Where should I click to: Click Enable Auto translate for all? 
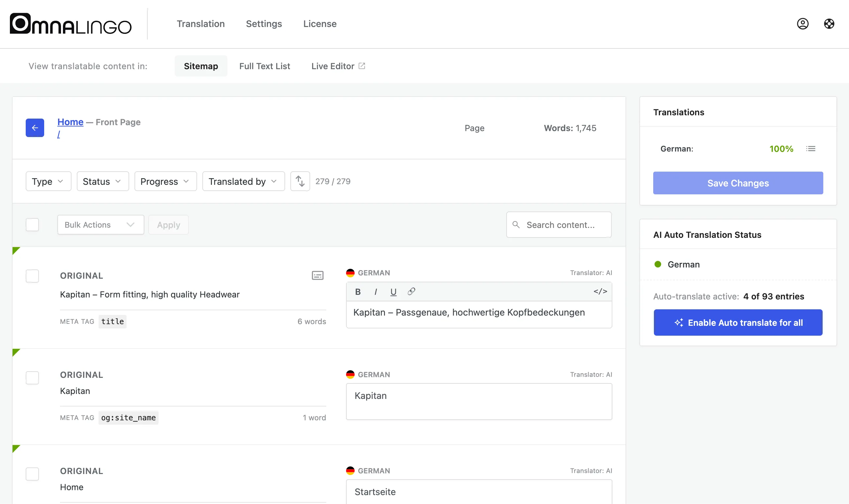(x=738, y=322)
